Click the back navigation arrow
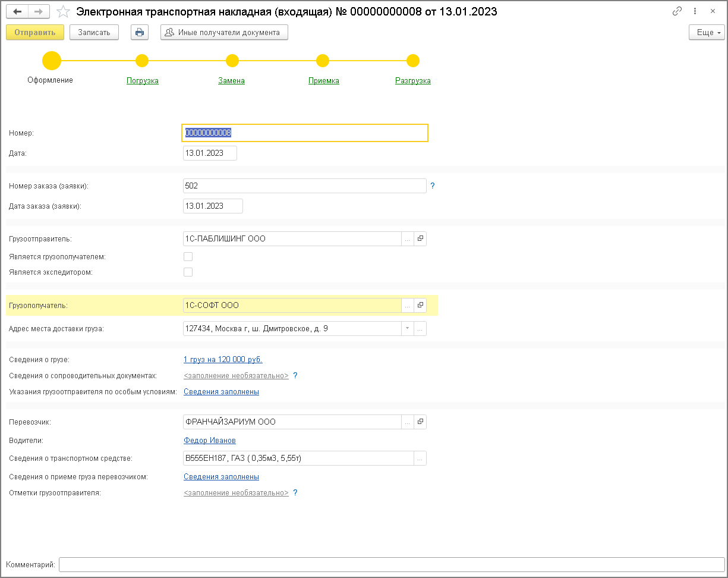Image resolution: width=728 pixels, height=578 pixels. pos(18,12)
